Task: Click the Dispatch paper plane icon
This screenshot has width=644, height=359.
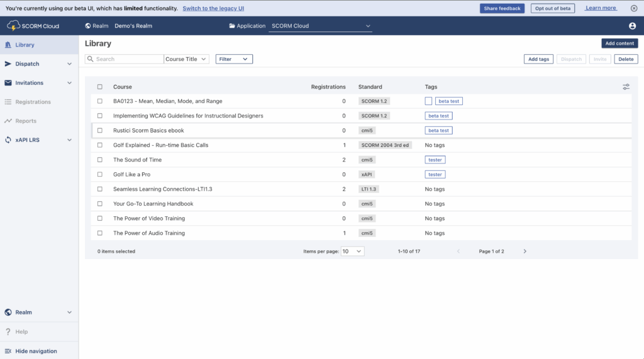Action: [8, 64]
